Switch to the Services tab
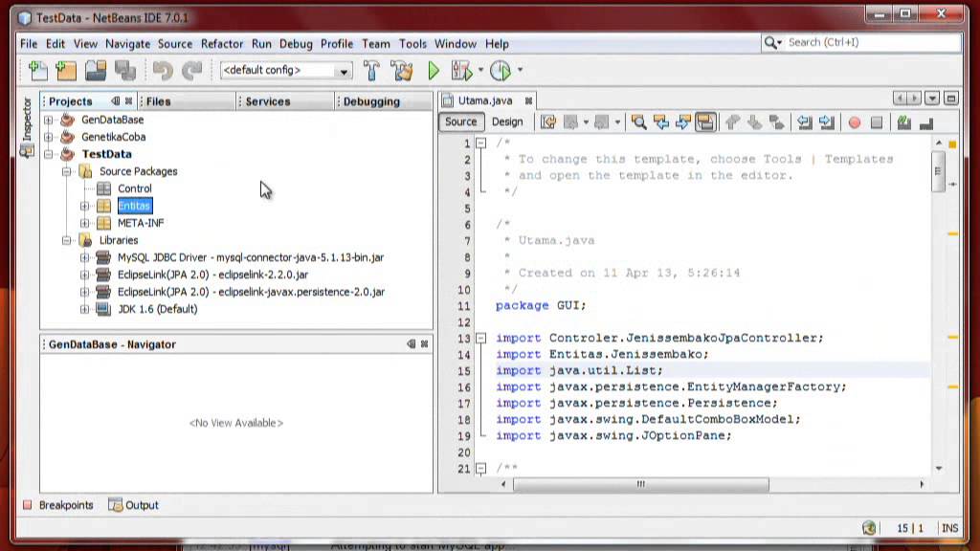 (x=285, y=101)
